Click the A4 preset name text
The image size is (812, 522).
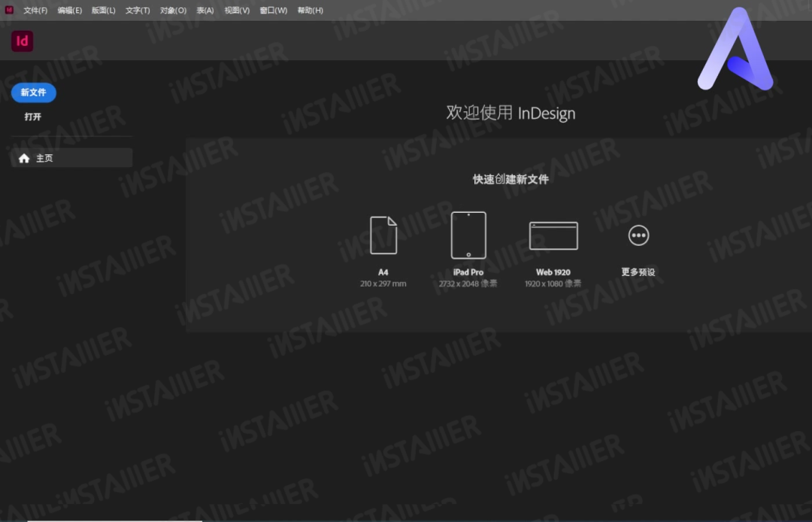[x=383, y=272]
